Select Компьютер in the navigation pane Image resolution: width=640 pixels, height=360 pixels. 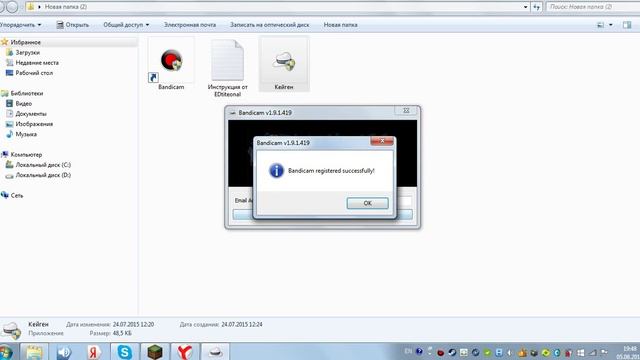26,155
